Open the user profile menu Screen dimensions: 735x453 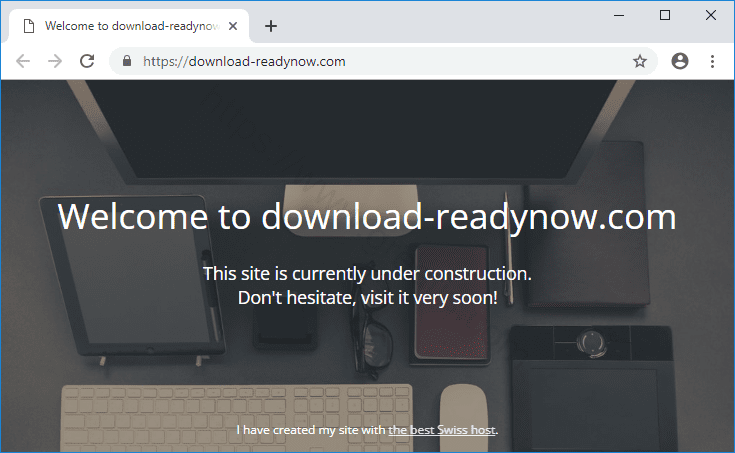pyautogui.click(x=680, y=61)
